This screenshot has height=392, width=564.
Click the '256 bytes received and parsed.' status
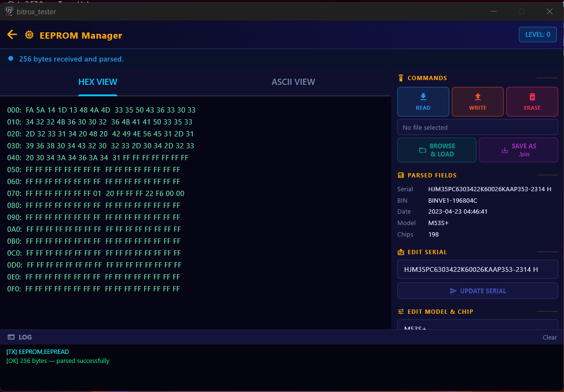71,59
